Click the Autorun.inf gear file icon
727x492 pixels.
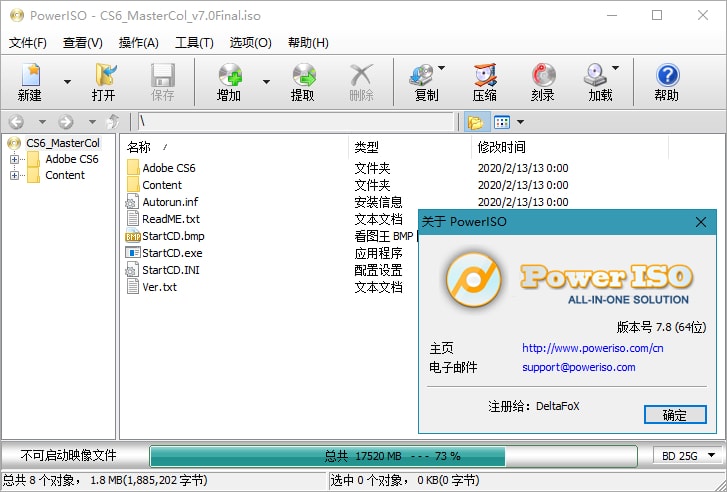tap(133, 202)
